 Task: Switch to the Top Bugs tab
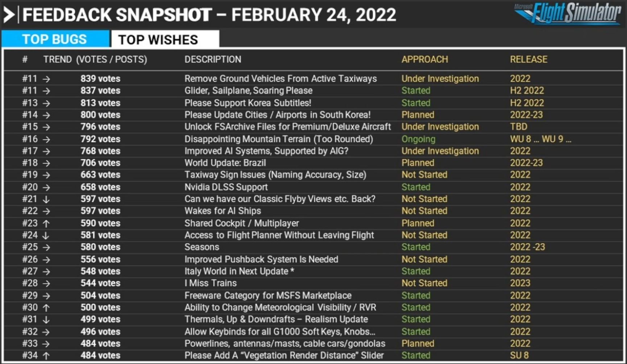[55, 39]
